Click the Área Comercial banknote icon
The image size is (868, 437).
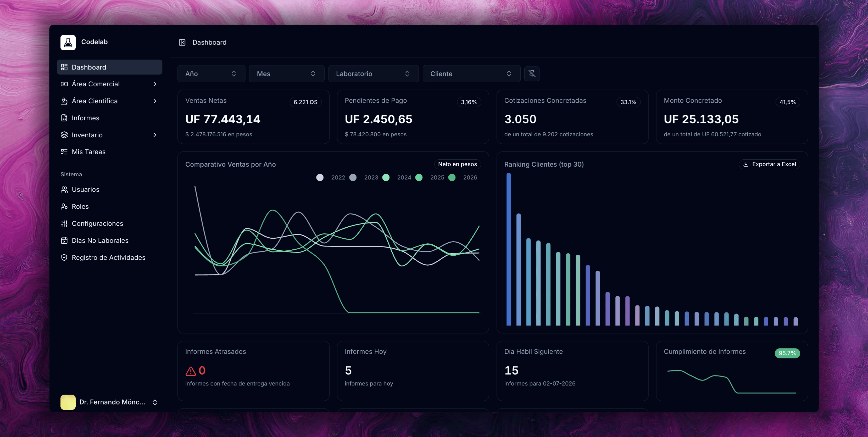[64, 84]
